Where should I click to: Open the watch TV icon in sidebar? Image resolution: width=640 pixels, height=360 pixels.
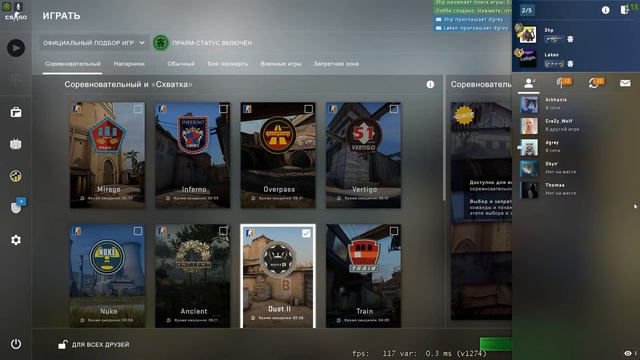[x=16, y=144]
